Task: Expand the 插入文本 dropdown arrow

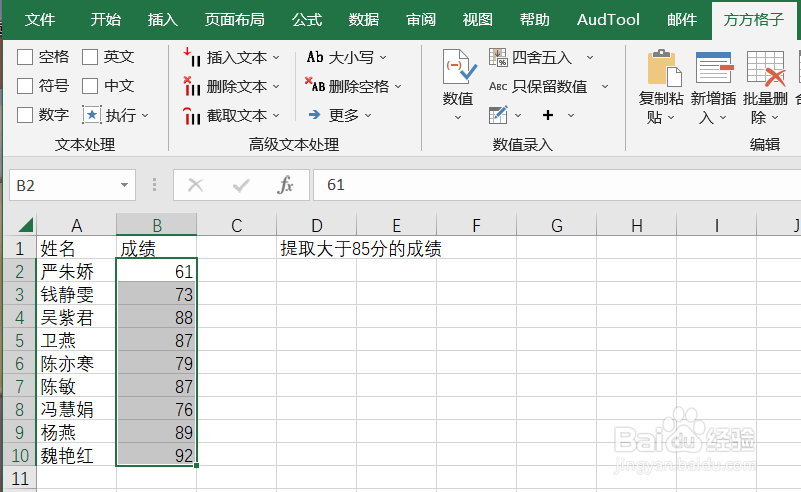Action: (x=276, y=58)
